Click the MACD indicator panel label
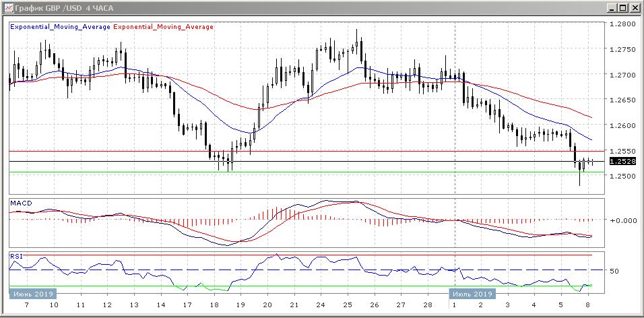 20,203
